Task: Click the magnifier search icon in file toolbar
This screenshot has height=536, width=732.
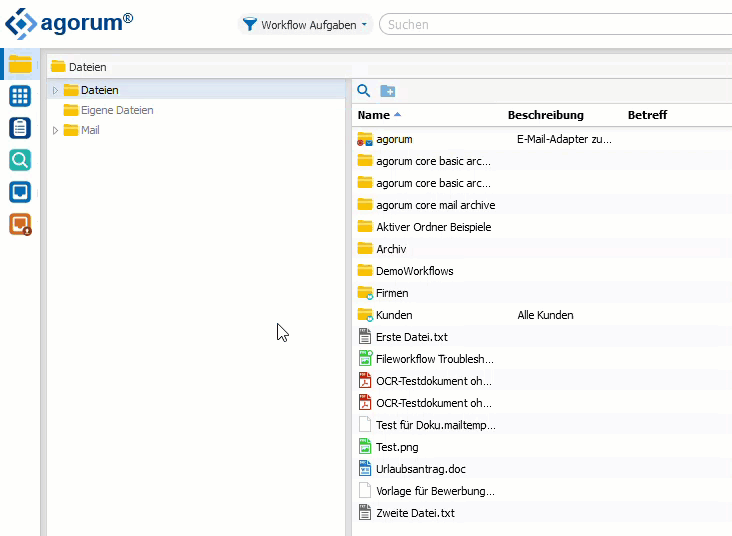Action: pyautogui.click(x=364, y=91)
